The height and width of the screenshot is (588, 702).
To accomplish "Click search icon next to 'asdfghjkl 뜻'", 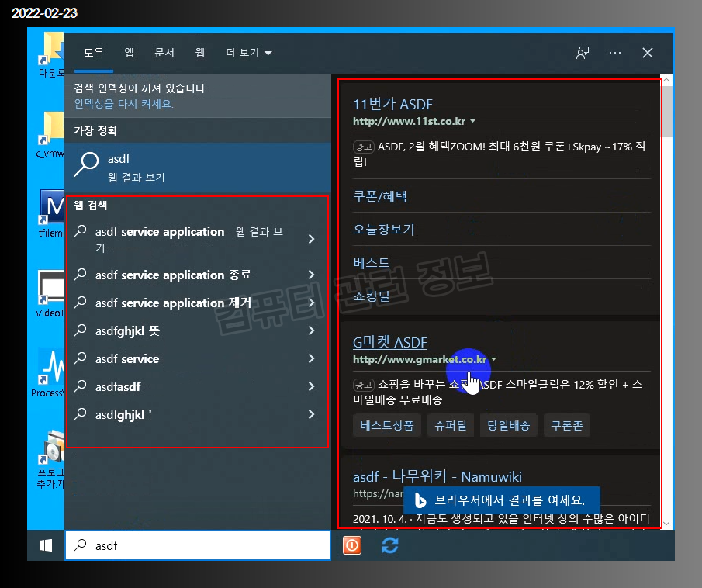I will click(x=80, y=330).
